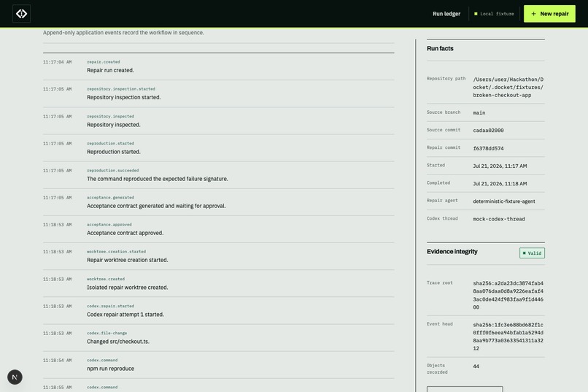Select the 'Reproduction started.' message

pyautogui.click(x=114, y=152)
